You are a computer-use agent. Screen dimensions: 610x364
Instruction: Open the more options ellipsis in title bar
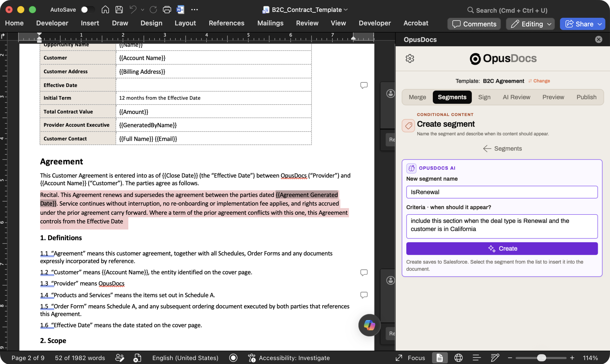(x=194, y=10)
